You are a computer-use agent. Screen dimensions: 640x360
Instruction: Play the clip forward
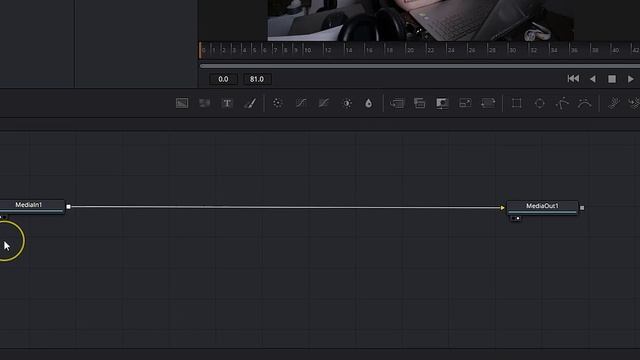point(631,79)
